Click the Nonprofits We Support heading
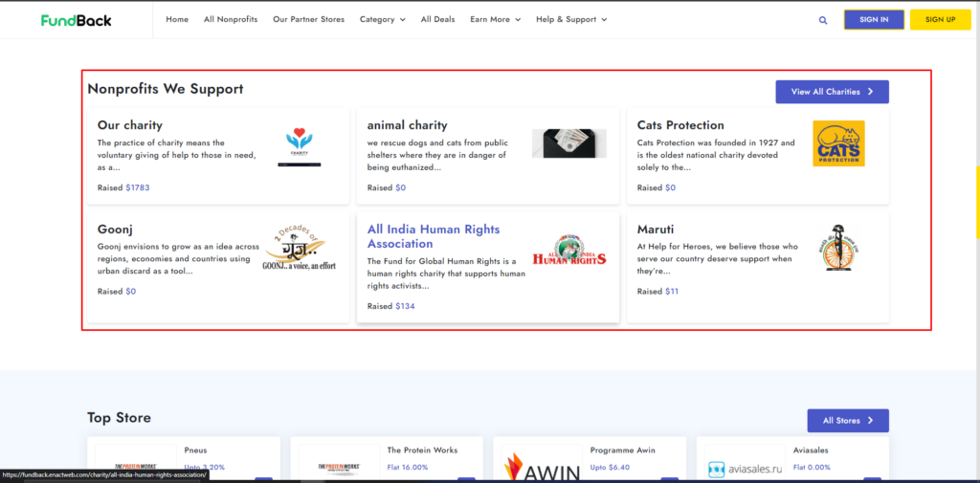 pos(165,89)
